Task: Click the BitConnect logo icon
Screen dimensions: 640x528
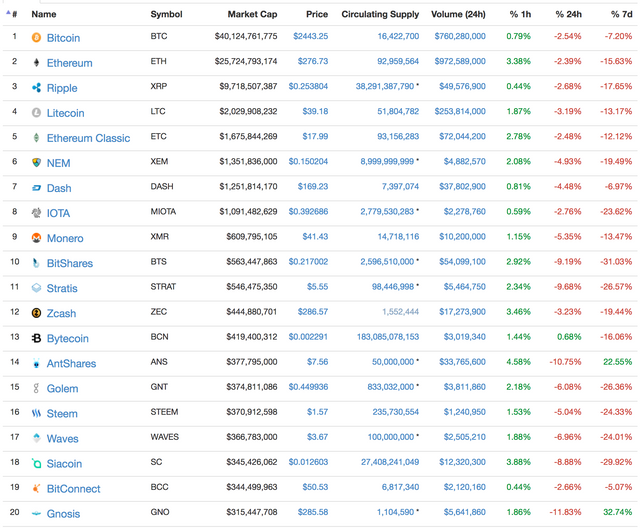Action: coord(36,488)
